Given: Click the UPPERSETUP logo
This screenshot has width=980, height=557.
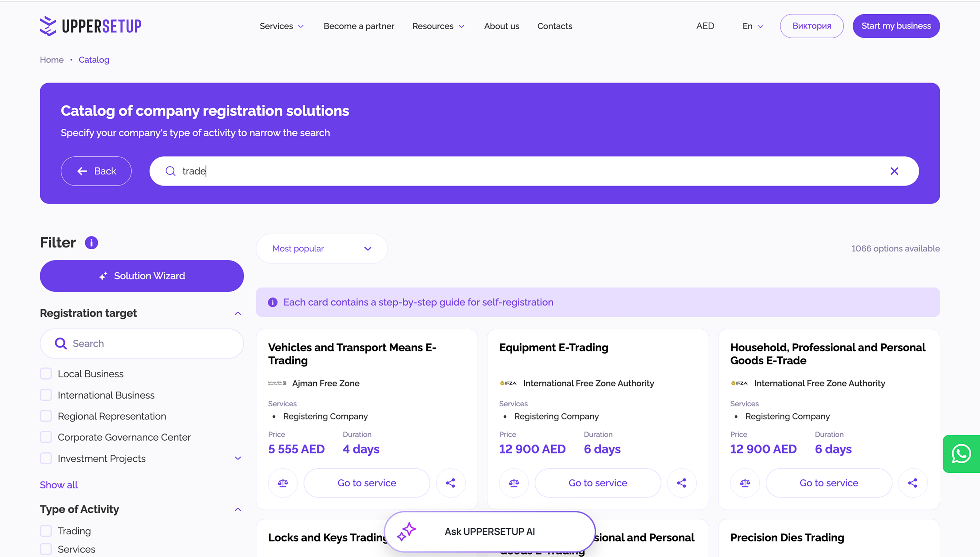Looking at the screenshot, I should (90, 26).
